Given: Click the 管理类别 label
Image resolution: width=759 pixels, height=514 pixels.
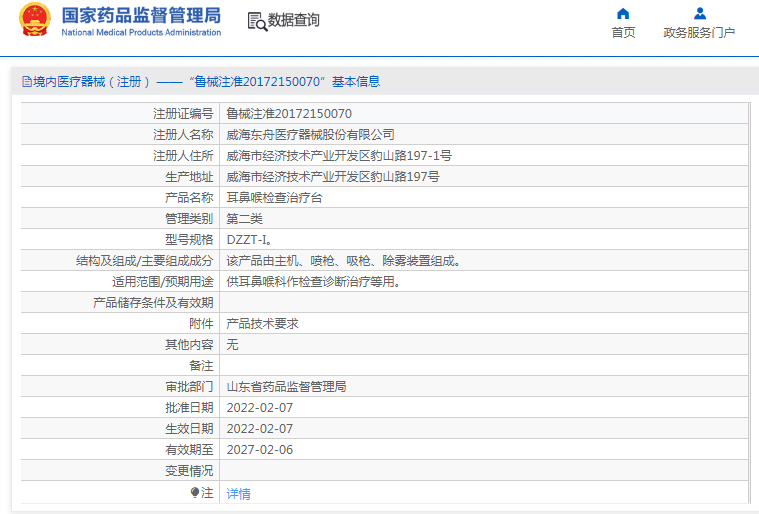Looking at the screenshot, I should (x=189, y=219).
